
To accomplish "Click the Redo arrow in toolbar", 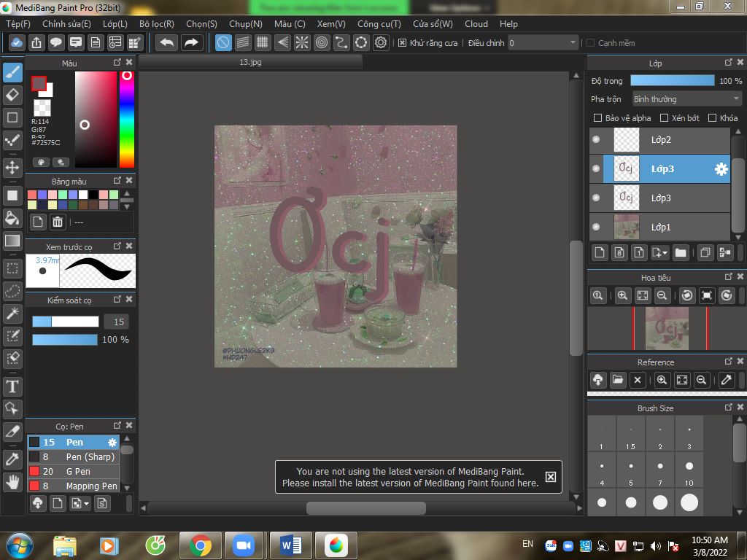I will coord(191,43).
